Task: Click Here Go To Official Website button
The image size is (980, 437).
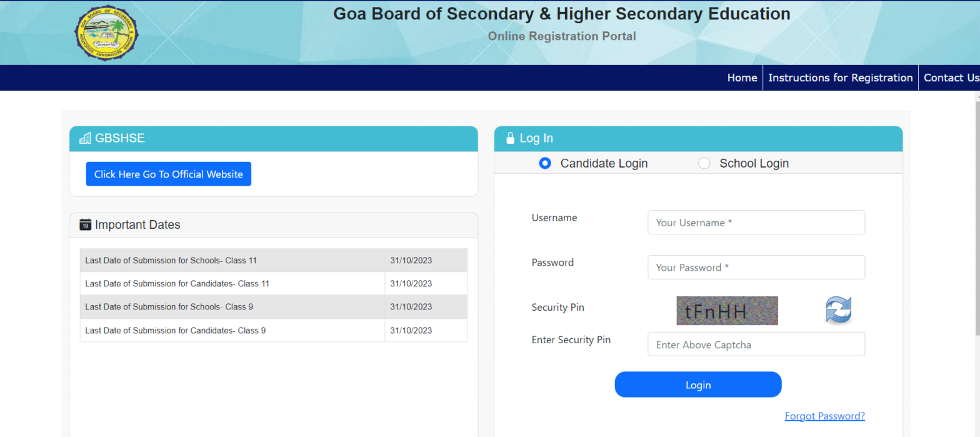Action: point(168,174)
